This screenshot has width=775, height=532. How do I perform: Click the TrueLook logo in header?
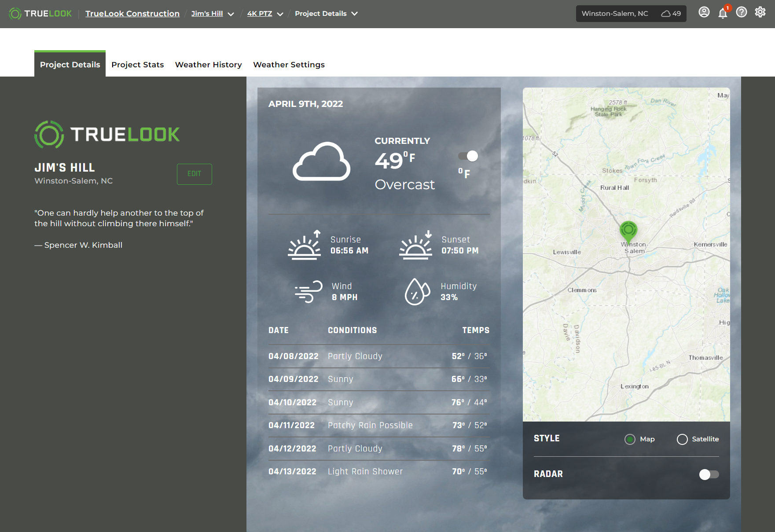(x=40, y=14)
